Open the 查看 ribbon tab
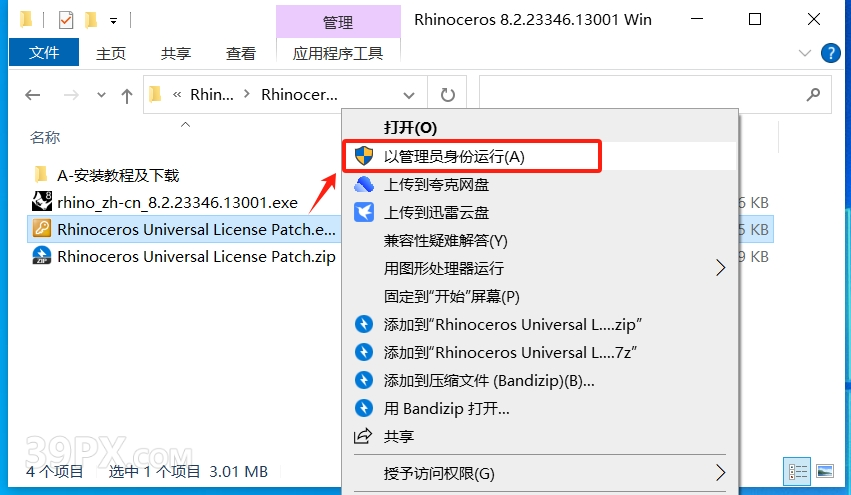The height and width of the screenshot is (495, 851). (x=241, y=53)
